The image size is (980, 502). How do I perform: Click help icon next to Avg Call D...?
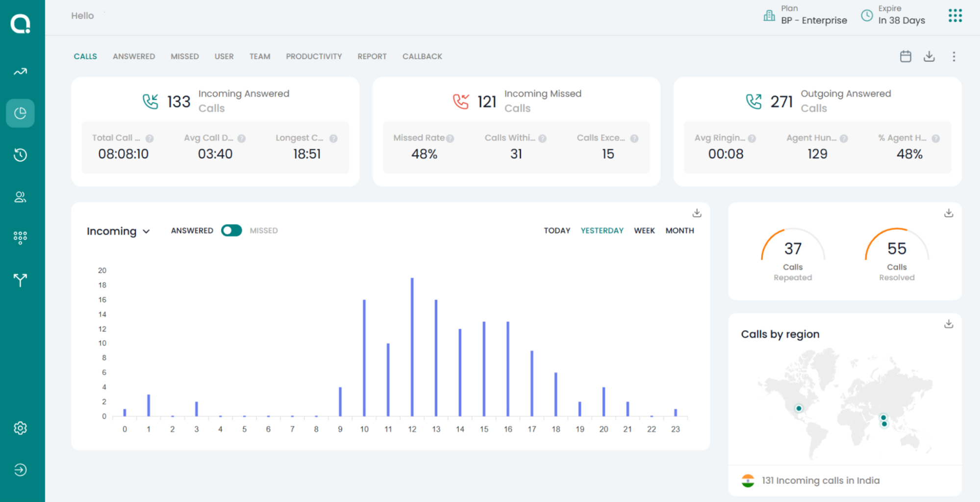241,139
